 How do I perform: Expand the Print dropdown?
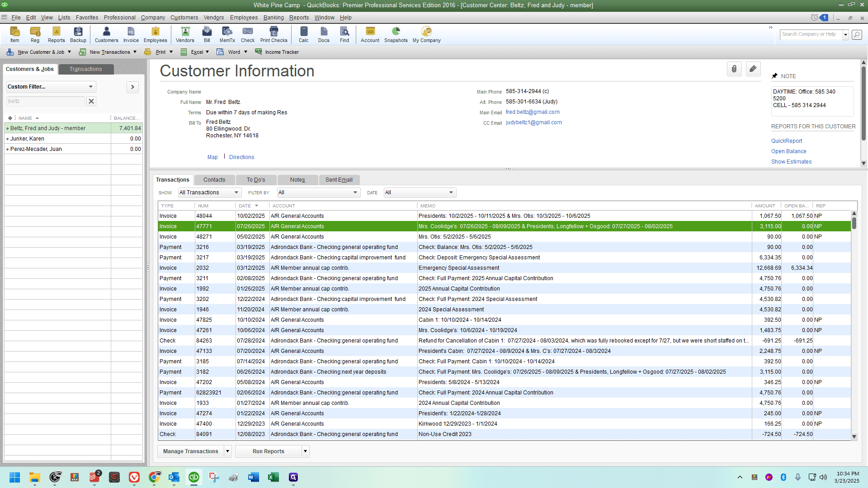pos(171,52)
